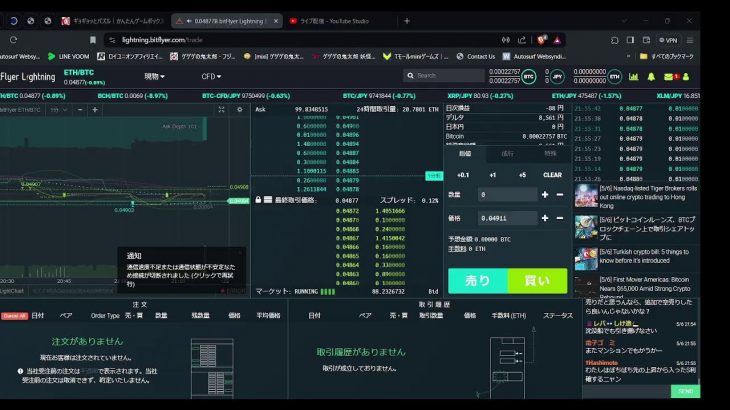Open the chart timeframe dropdown

(x=59, y=110)
